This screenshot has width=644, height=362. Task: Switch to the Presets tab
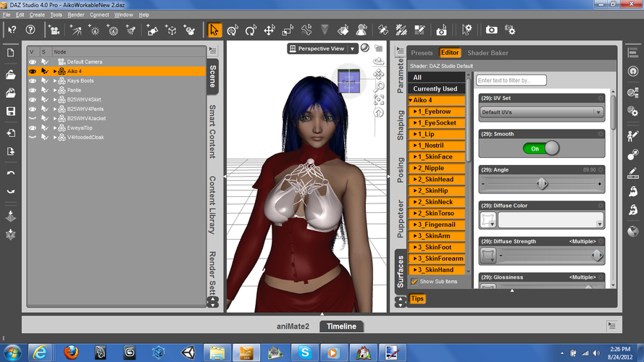(x=422, y=53)
